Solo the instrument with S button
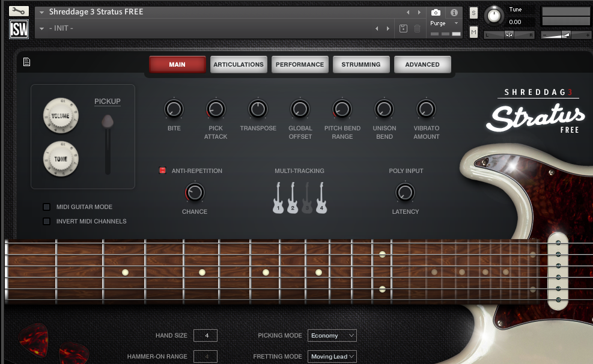The width and height of the screenshot is (593, 364). click(x=473, y=13)
